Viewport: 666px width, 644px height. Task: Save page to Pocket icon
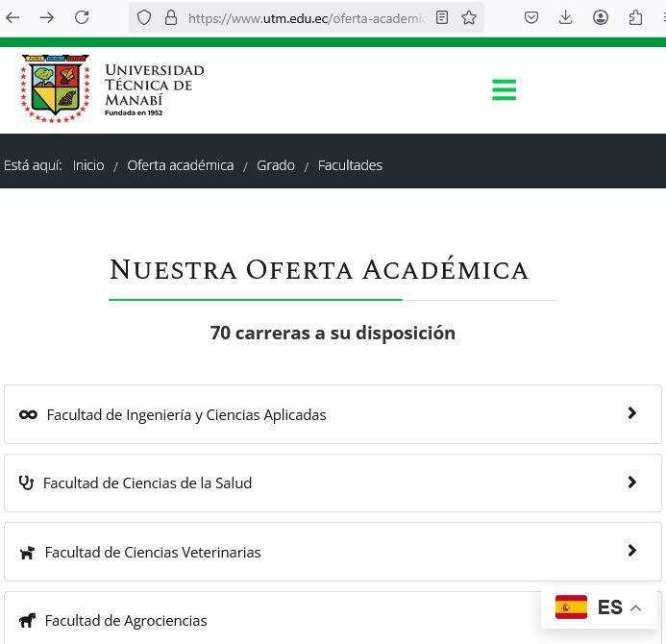531,17
